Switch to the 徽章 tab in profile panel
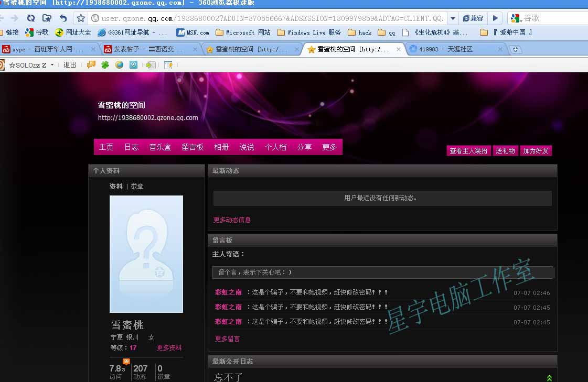 pos(137,187)
